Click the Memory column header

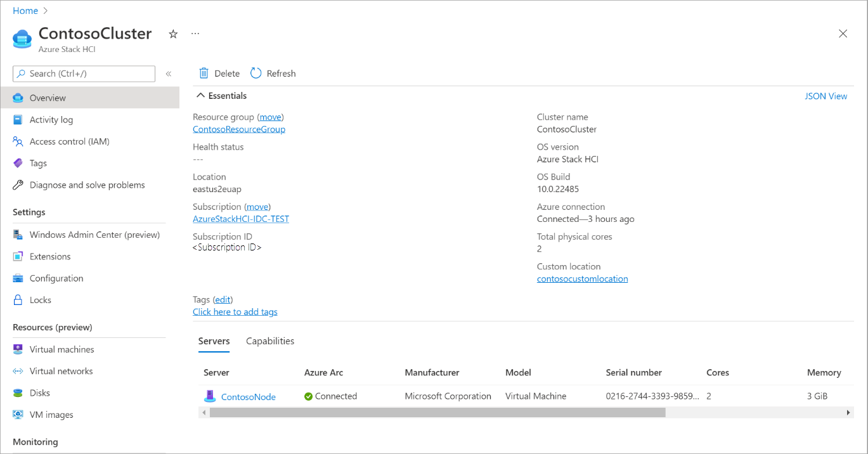[x=824, y=373]
